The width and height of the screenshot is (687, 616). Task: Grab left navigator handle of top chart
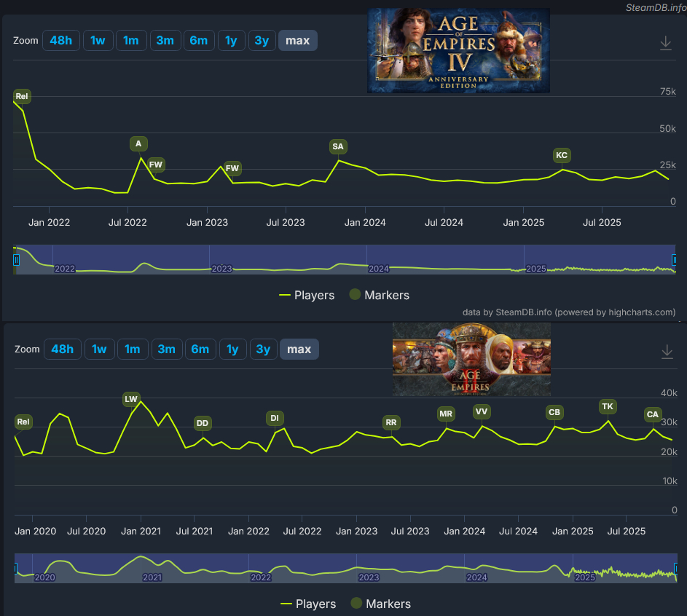16,259
